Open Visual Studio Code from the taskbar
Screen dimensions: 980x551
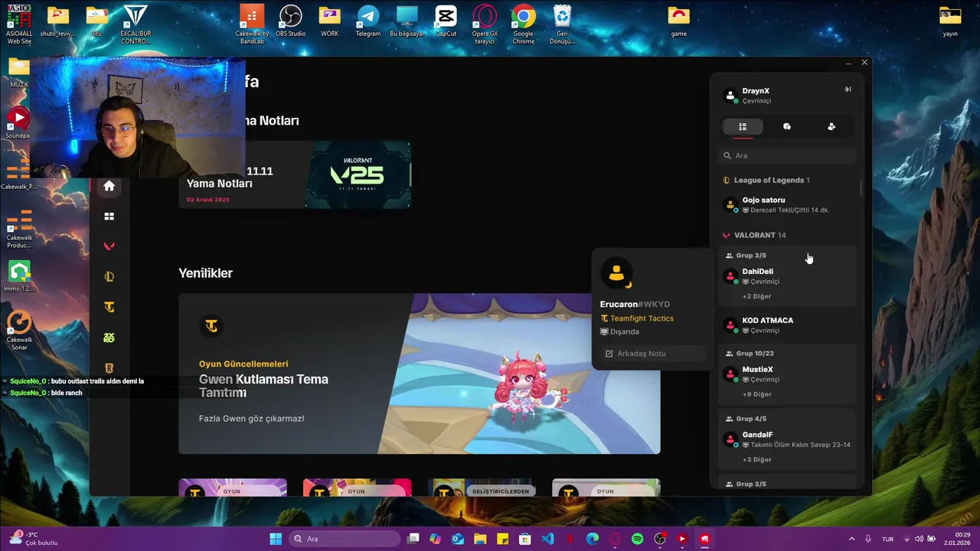point(547,539)
